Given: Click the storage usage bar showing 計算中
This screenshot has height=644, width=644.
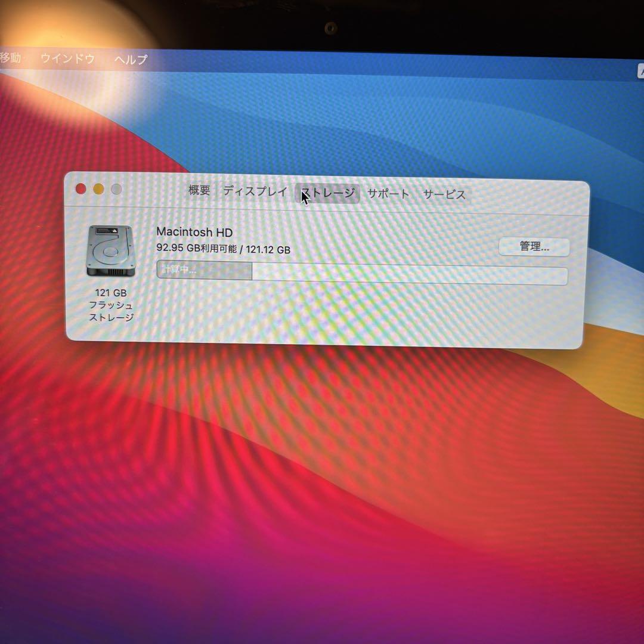Looking at the screenshot, I should (x=362, y=273).
